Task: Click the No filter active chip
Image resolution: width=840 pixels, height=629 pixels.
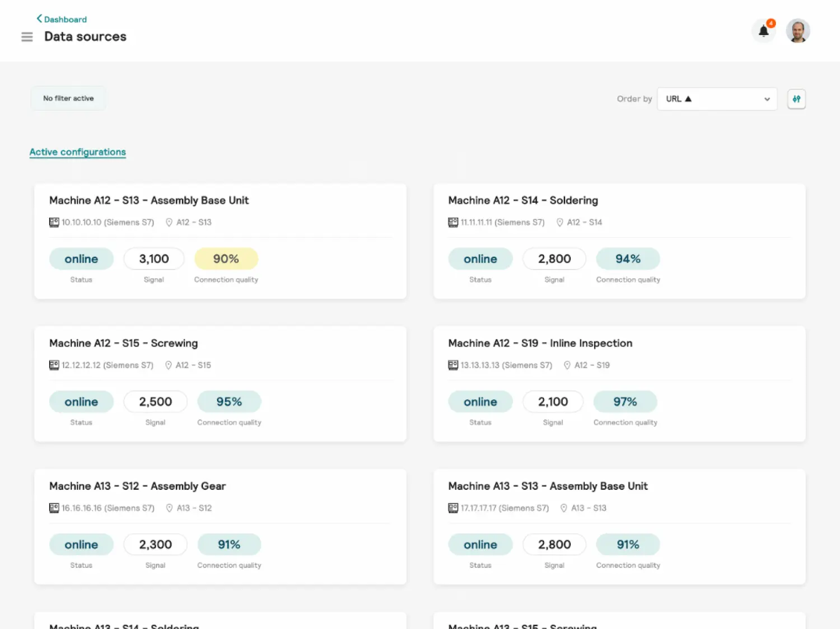Action: coord(68,98)
